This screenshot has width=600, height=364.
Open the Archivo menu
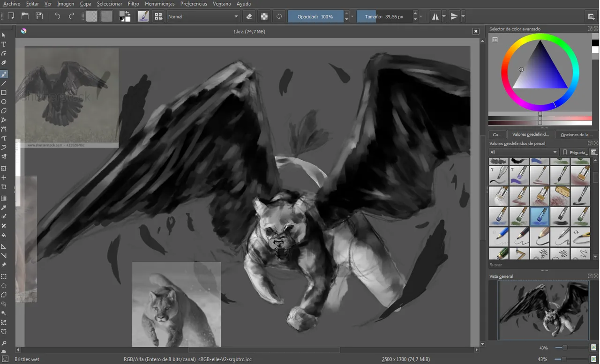point(12,4)
